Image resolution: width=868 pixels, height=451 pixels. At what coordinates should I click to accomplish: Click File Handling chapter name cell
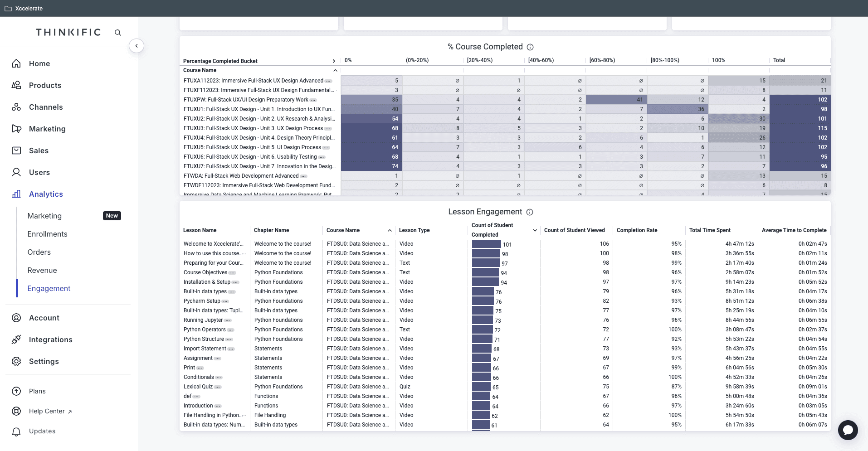click(x=270, y=415)
